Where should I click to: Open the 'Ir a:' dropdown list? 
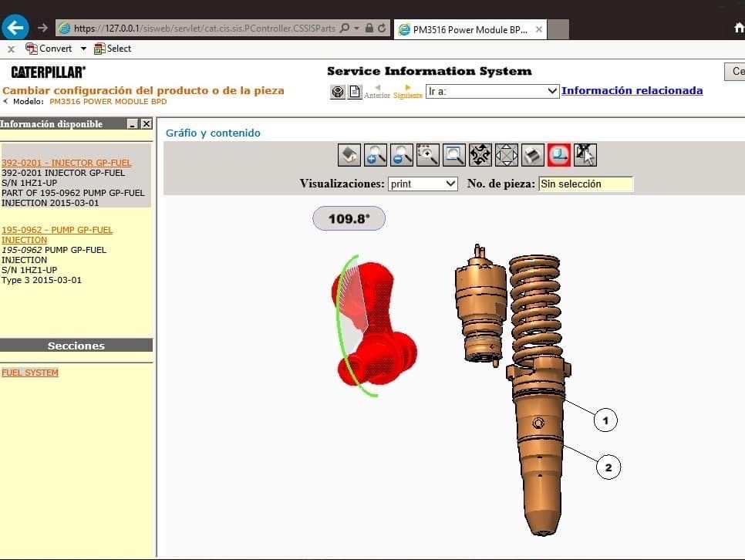click(x=492, y=91)
